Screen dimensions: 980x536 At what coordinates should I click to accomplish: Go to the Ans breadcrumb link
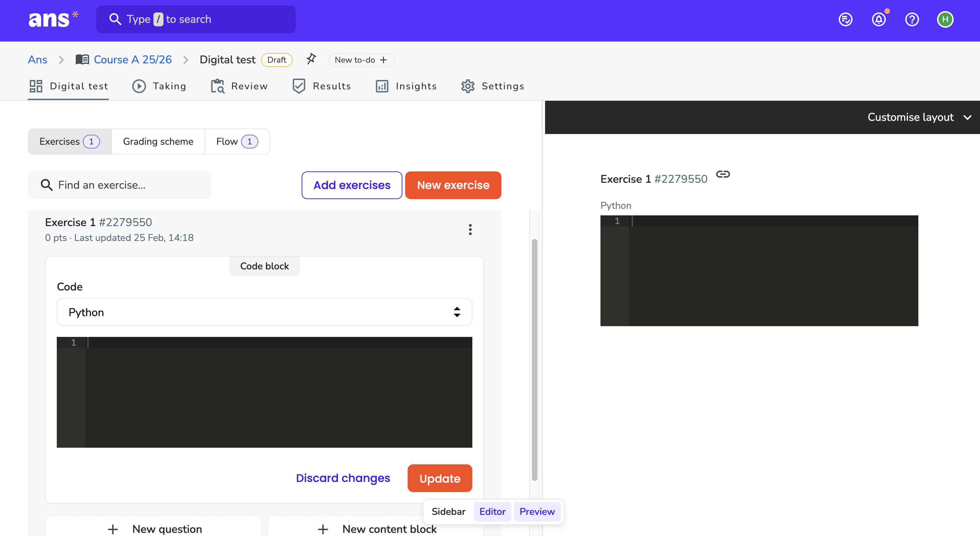pos(37,60)
